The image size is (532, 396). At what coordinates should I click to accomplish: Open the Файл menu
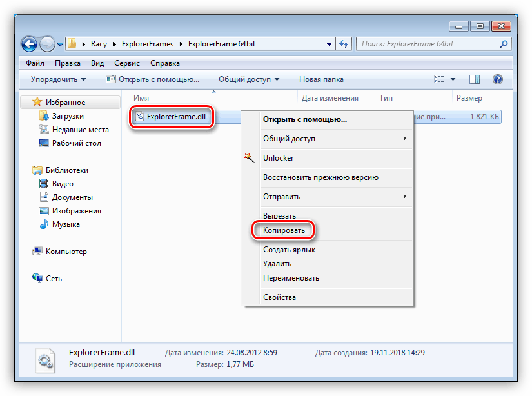(35, 63)
